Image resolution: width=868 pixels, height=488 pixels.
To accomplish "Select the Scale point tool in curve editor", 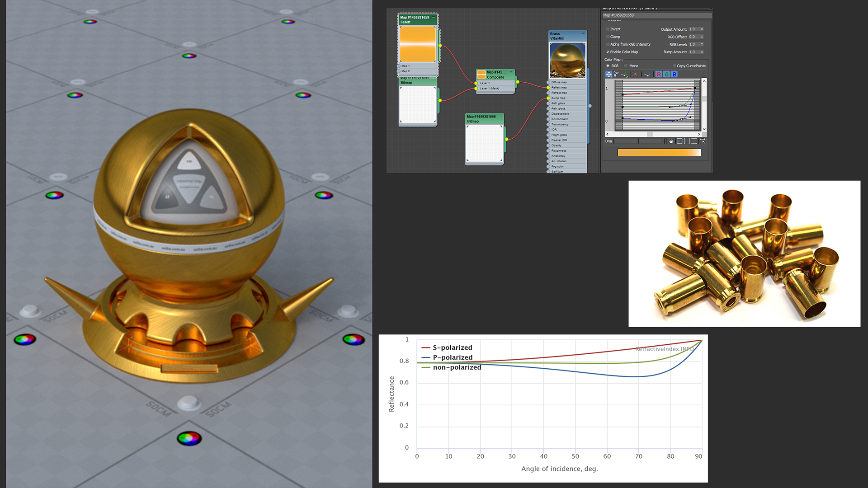I will (x=616, y=74).
